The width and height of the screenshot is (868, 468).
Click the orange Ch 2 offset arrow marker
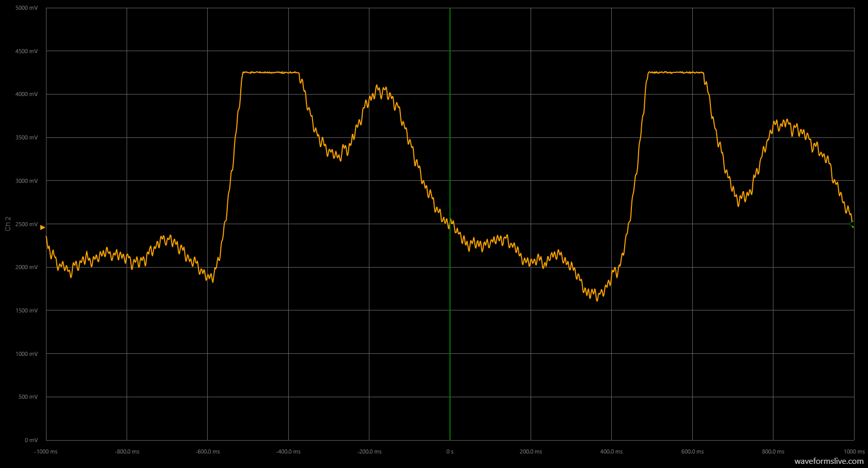pyautogui.click(x=42, y=227)
